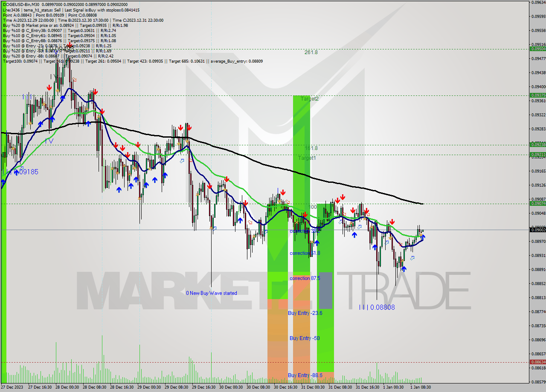Click the 0.08852 price axis label
Image resolution: width=546 pixels, height=392 pixels.
point(538,283)
